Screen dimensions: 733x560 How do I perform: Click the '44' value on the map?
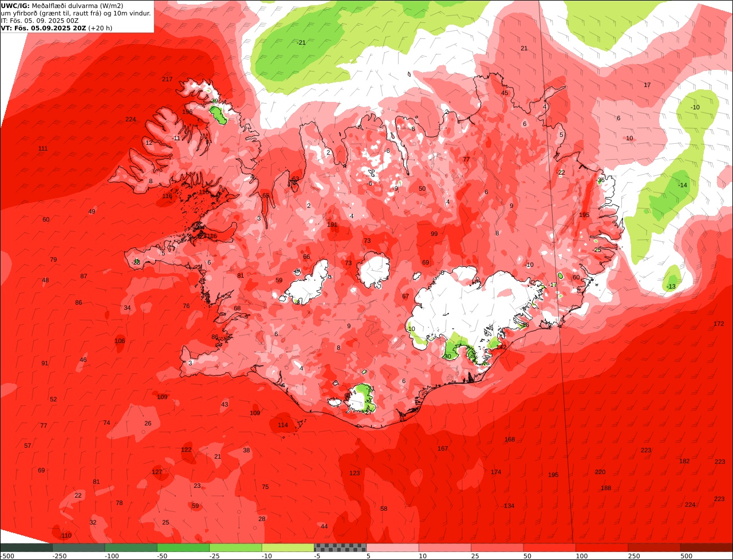pyautogui.click(x=324, y=526)
